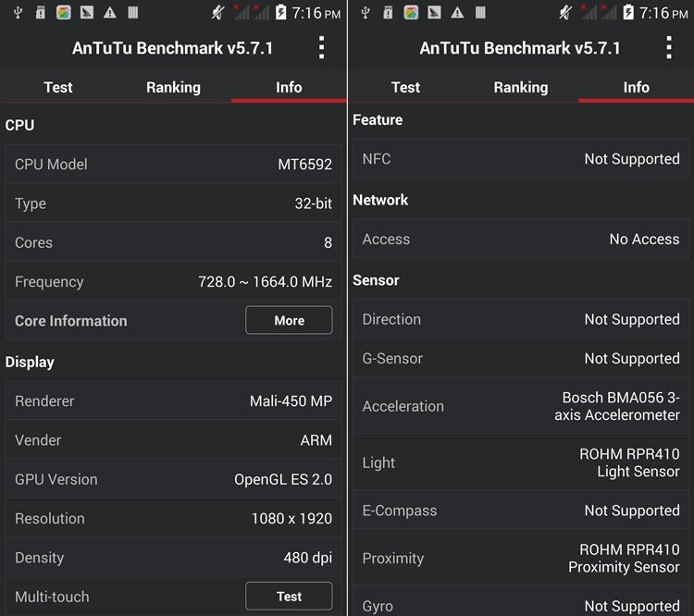This screenshot has height=616, width=694.
Task: Tap the Resolution 1080 x 1920 row
Action: pos(173,518)
